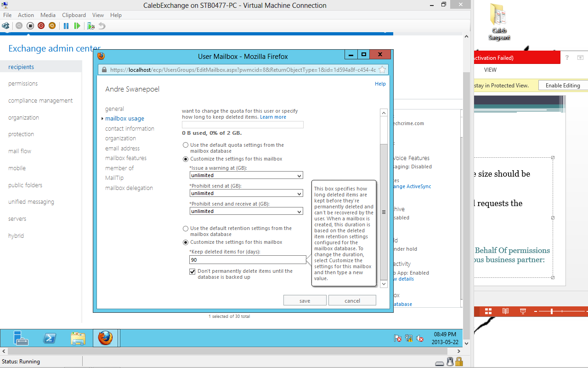Toggle don't permanently delete items checkbox
The width and height of the screenshot is (588, 368).
[x=192, y=271]
